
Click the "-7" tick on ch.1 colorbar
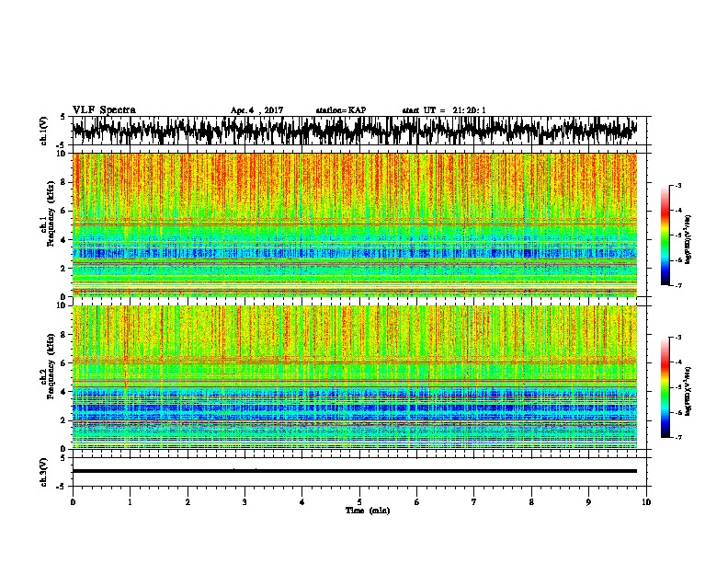[x=678, y=285]
